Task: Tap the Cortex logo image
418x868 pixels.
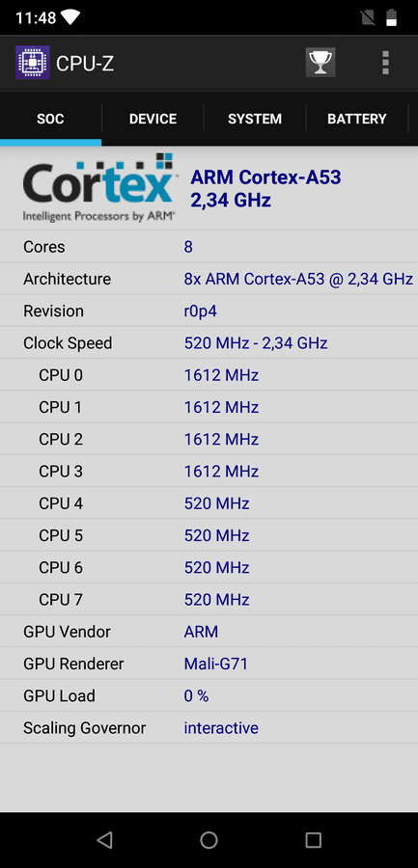Action: (99, 187)
